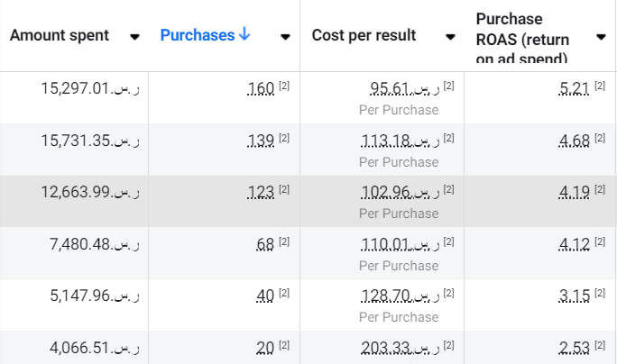Click the 4.68 ROAS value

[x=574, y=141]
